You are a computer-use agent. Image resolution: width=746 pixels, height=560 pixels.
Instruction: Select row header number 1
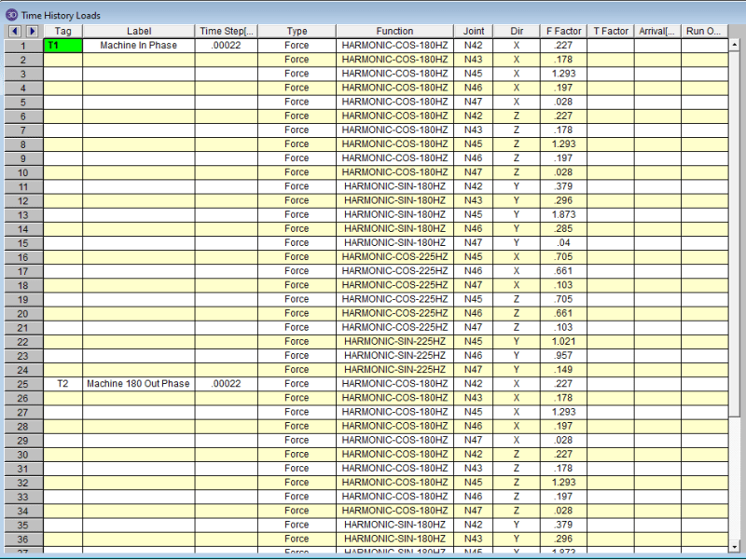click(x=23, y=46)
